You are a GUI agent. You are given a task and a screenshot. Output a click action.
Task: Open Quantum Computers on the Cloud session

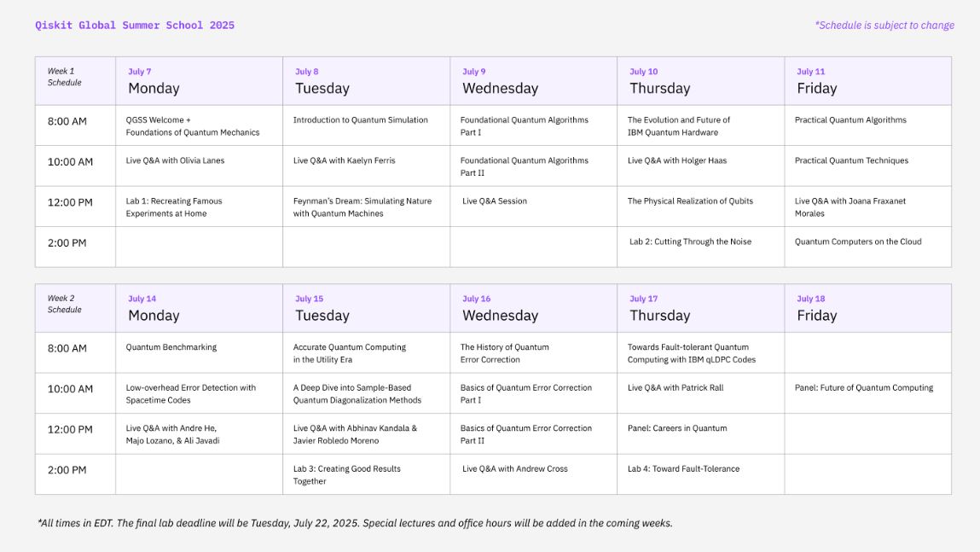coord(857,241)
